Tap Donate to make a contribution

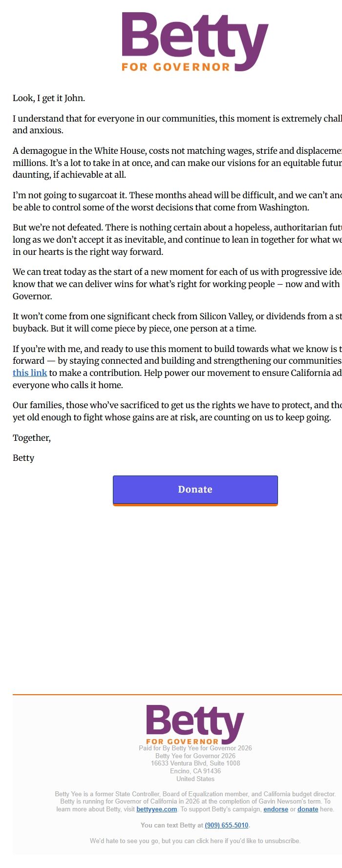(x=195, y=489)
